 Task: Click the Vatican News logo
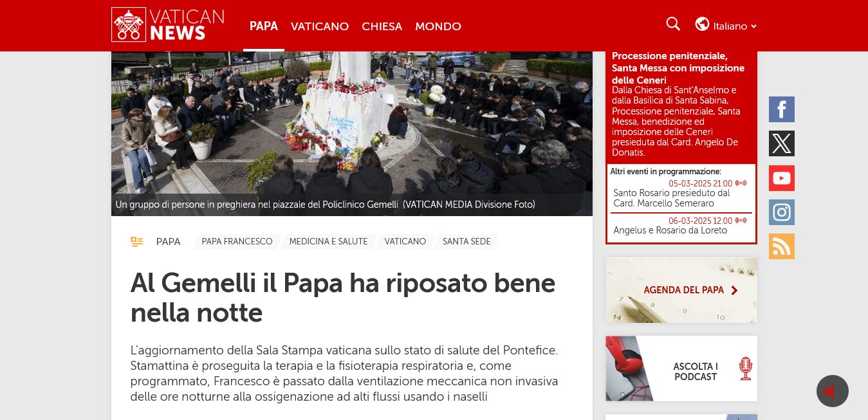tap(168, 24)
